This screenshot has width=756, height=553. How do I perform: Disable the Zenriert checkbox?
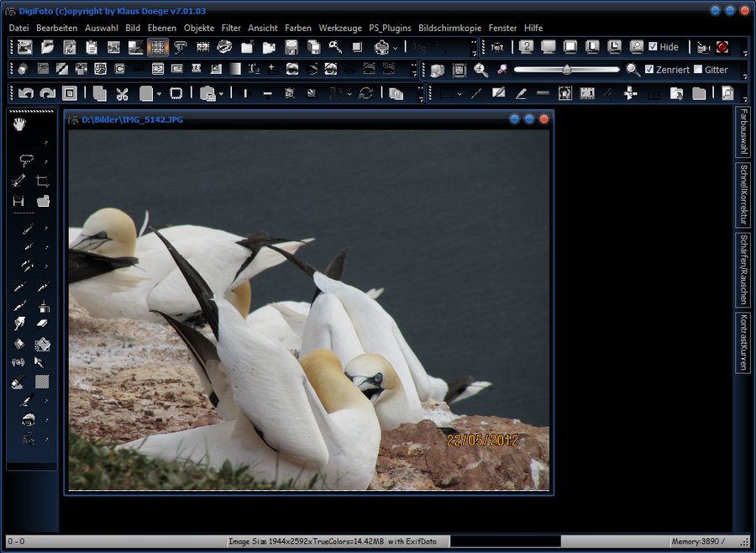(x=649, y=70)
